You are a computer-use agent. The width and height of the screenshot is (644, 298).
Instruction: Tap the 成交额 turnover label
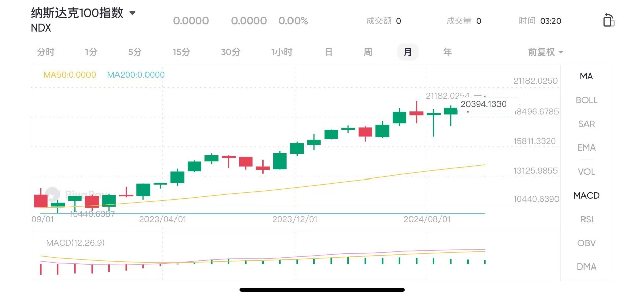(x=379, y=21)
